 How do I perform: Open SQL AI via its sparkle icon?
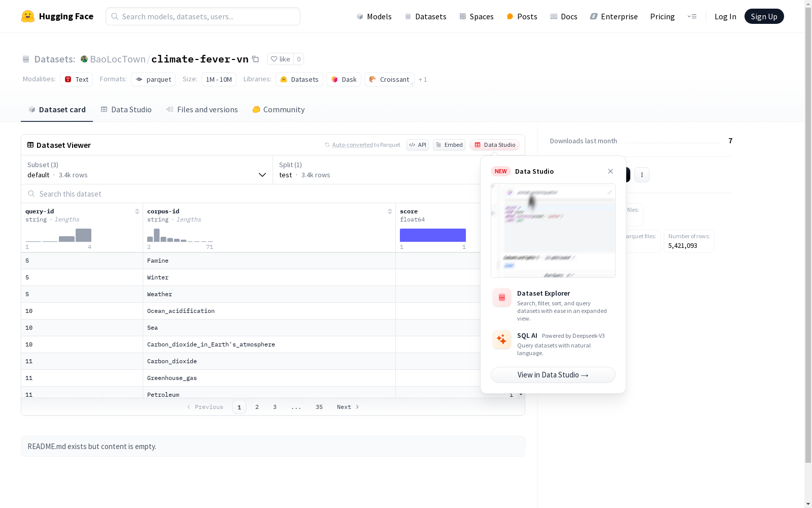(x=502, y=339)
